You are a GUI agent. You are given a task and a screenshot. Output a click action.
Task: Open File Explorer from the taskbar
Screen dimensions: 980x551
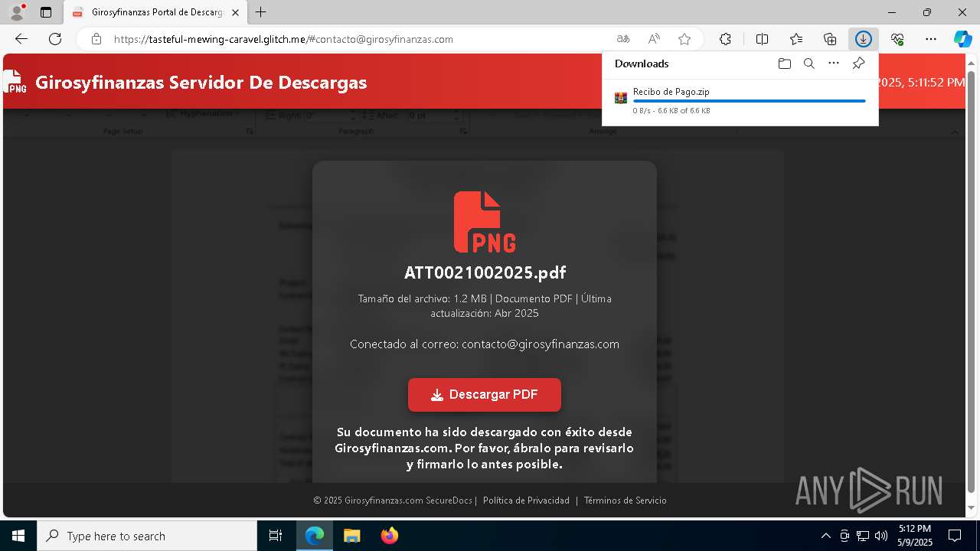pyautogui.click(x=351, y=536)
